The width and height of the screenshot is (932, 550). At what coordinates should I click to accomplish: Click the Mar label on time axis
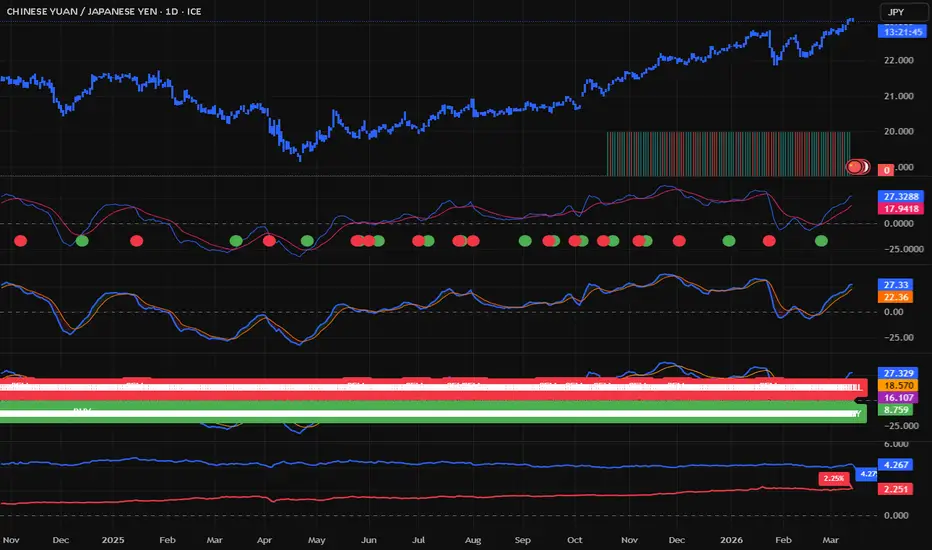(x=830, y=540)
